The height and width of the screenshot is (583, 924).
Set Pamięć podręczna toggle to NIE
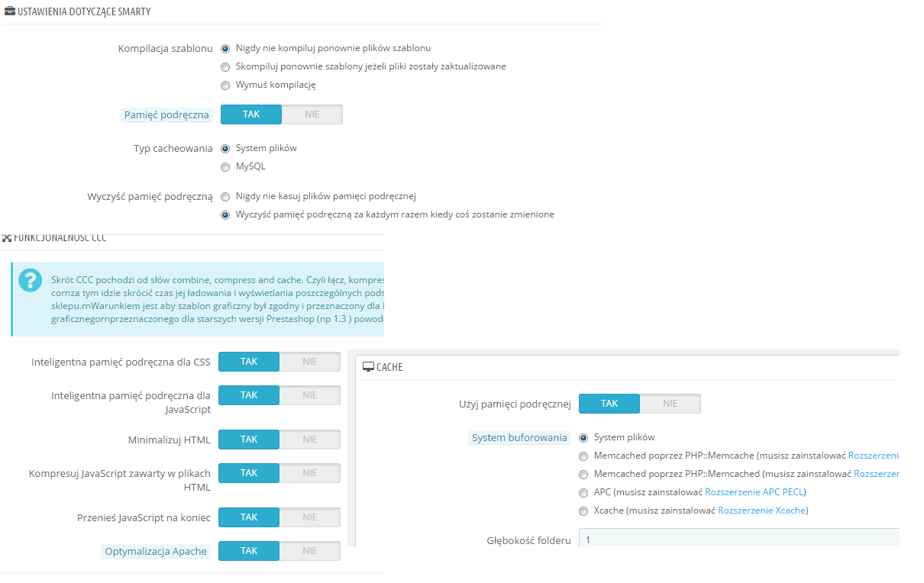coord(312,114)
